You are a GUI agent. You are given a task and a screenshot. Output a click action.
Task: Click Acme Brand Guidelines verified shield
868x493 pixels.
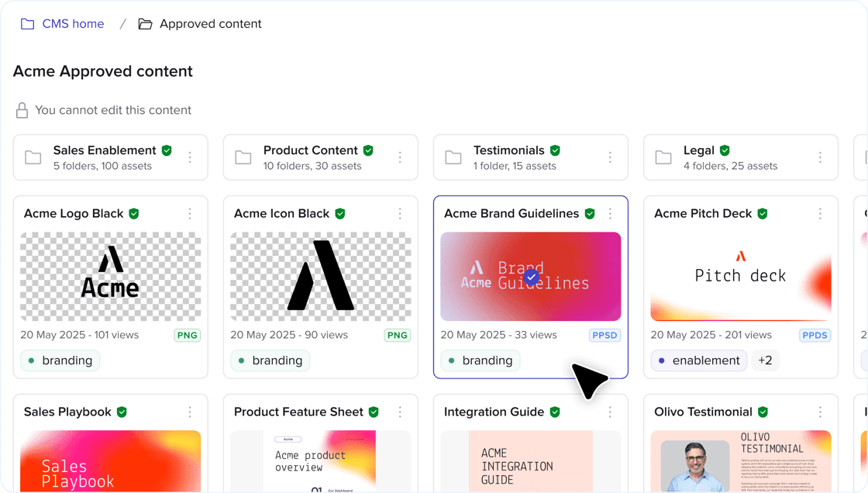click(590, 213)
